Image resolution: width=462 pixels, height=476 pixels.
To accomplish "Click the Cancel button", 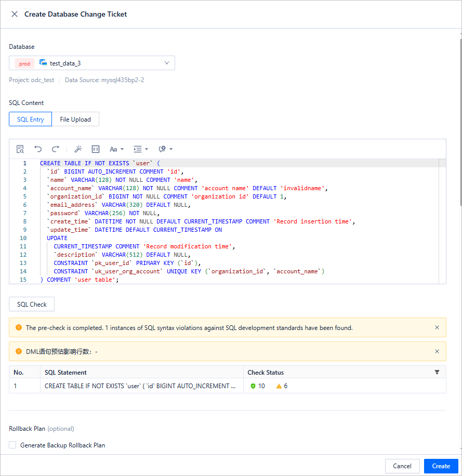I will pyautogui.click(x=402, y=466).
